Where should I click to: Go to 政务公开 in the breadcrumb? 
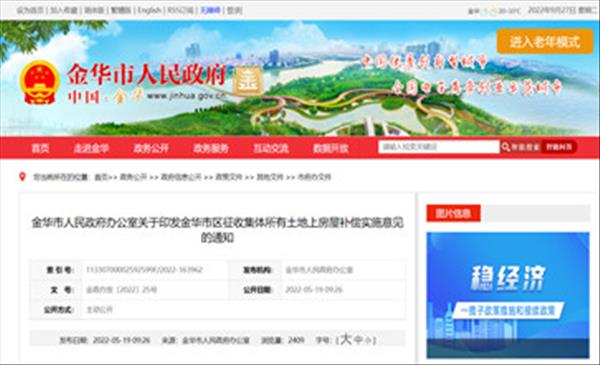(133, 177)
